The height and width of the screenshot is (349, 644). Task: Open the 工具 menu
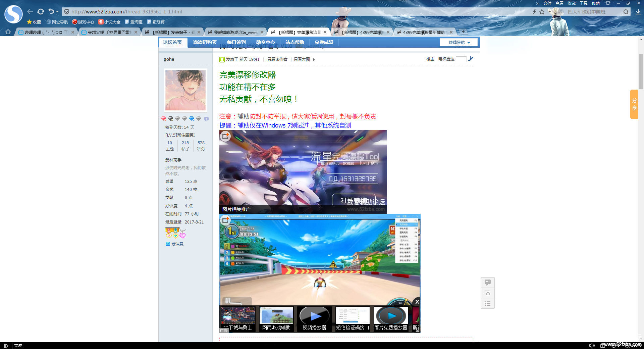[584, 3]
